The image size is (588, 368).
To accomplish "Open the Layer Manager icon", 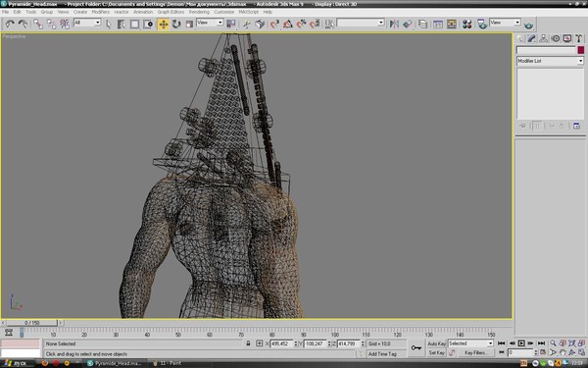I will [422, 24].
